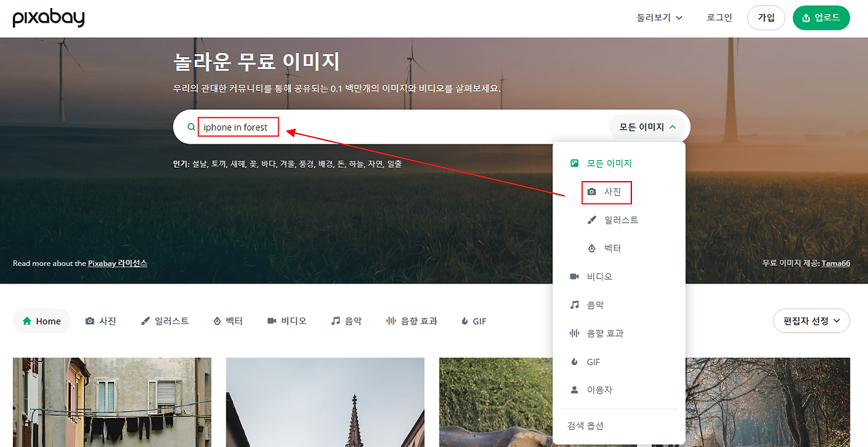Click the search magnifier icon
The image size is (868, 447).
pos(191,127)
